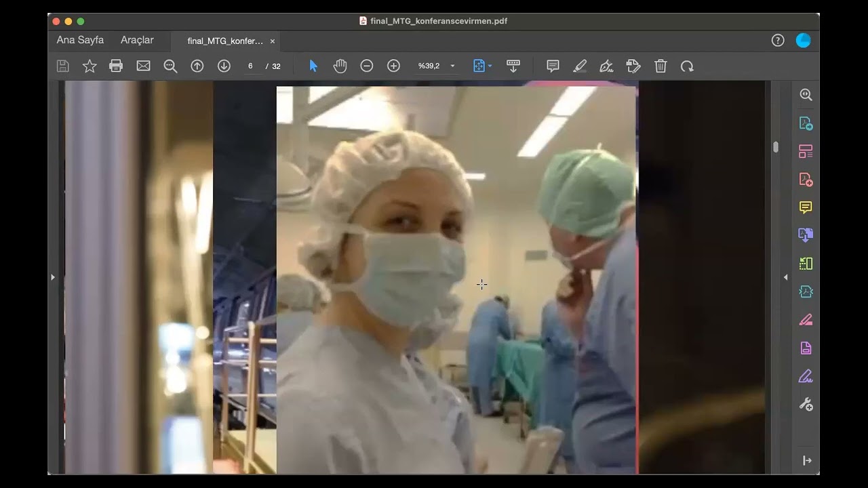868x488 pixels.
Task: Go to the previous page arrow
Action: [x=197, y=66]
